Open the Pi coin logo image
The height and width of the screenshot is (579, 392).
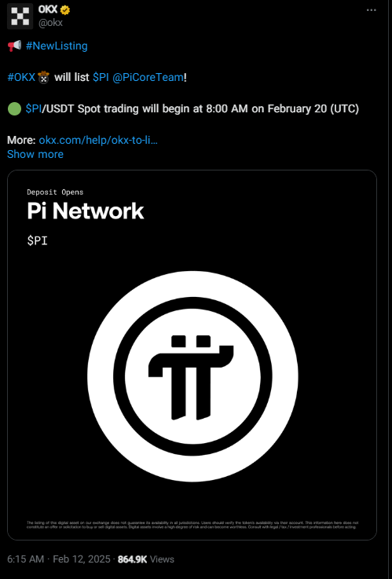coord(192,376)
